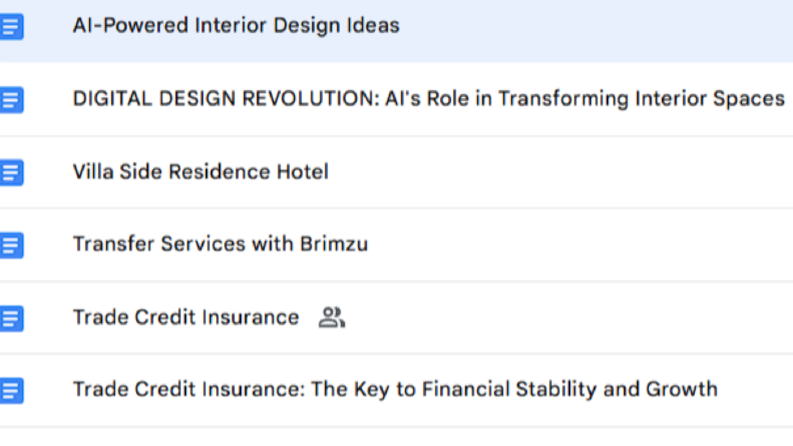The height and width of the screenshot is (446, 793).
Task: Open Trade Credit Insurance: The Key to Financial Stability title
Action: pyautogui.click(x=395, y=389)
